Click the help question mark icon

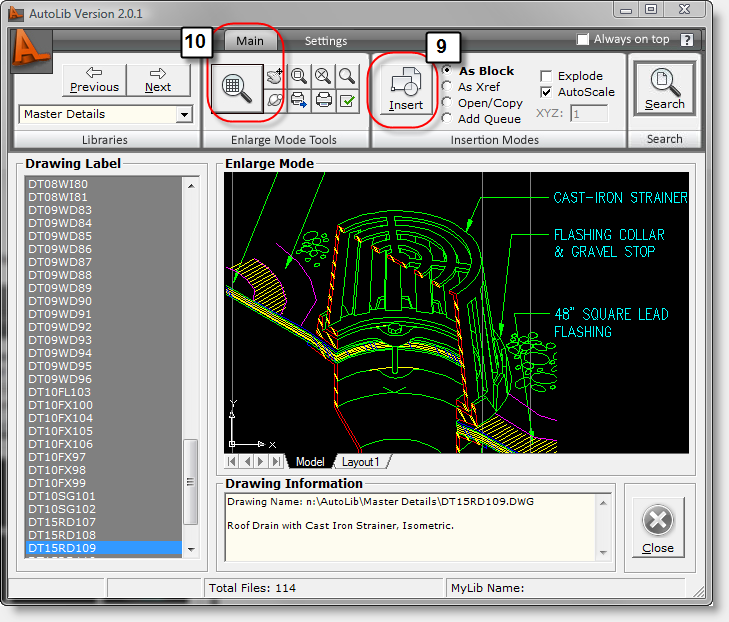(687, 40)
